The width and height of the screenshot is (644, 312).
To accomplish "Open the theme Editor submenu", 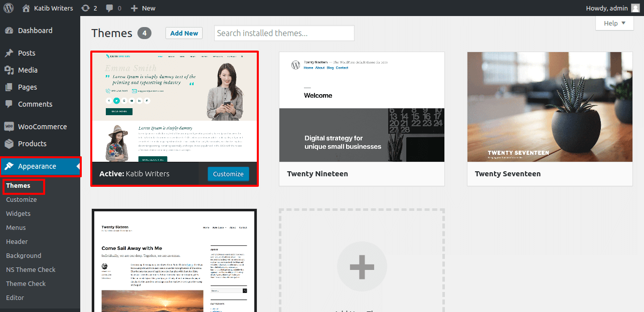I will coord(15,297).
